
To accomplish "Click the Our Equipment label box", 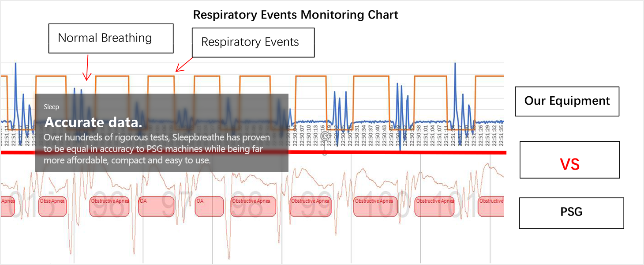I will pos(567,101).
